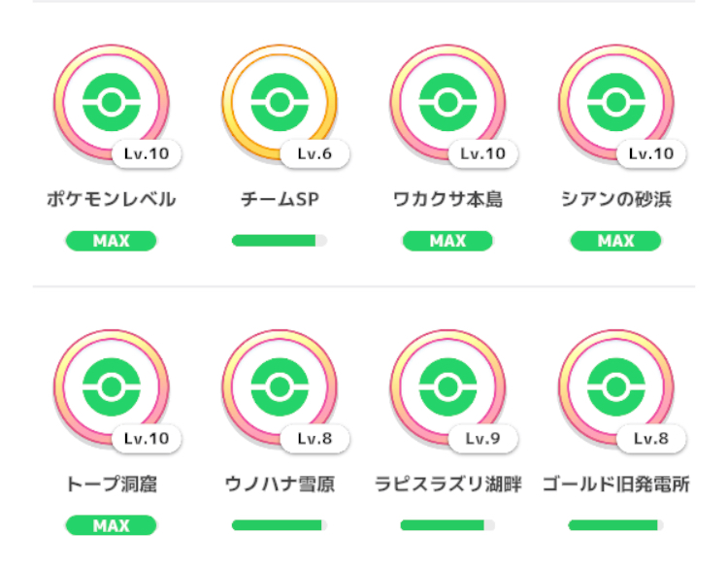Click the ゴールド旧発電所 progress bar
Viewport: 728px width, 568px height.
click(x=616, y=525)
